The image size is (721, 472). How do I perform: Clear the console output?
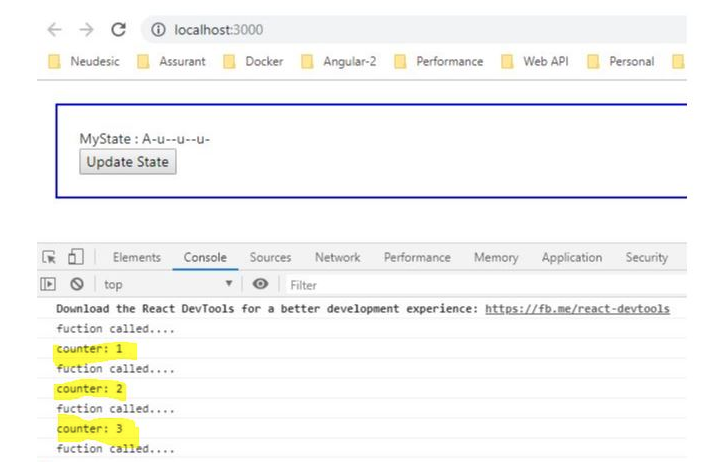77,284
